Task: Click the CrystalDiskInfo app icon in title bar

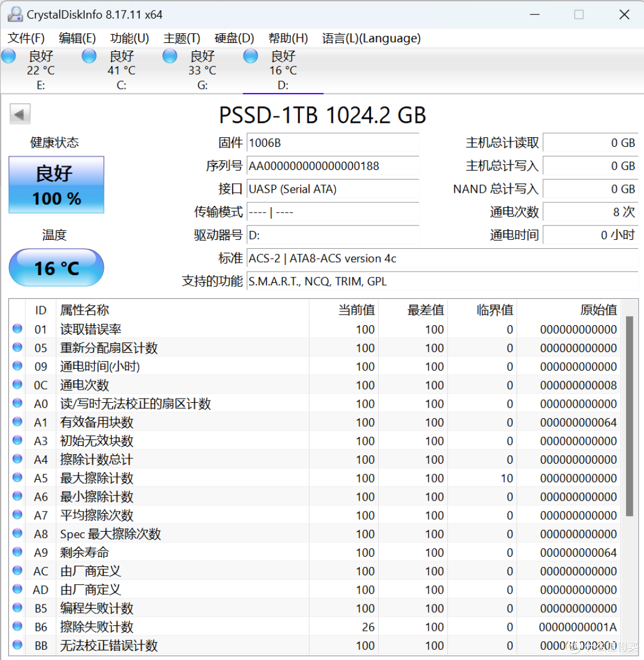Action: click(x=15, y=14)
